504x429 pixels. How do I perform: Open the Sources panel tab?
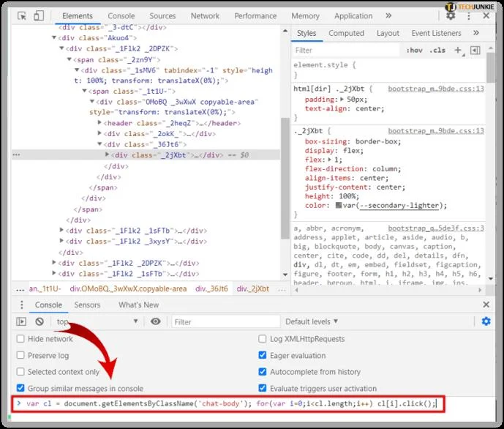(x=162, y=16)
